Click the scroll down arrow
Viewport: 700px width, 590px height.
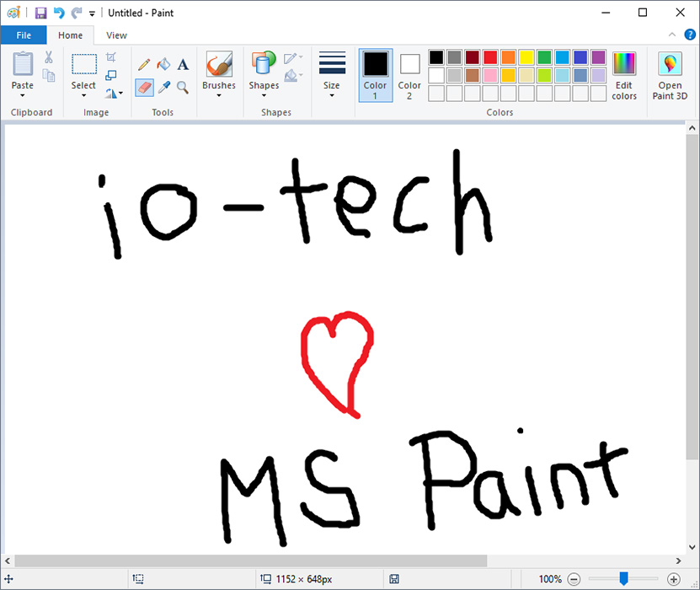tap(692, 547)
